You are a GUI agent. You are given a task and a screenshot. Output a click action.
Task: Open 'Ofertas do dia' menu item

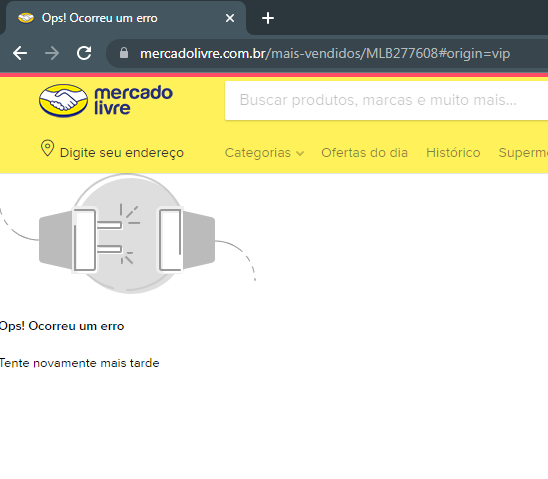[365, 153]
